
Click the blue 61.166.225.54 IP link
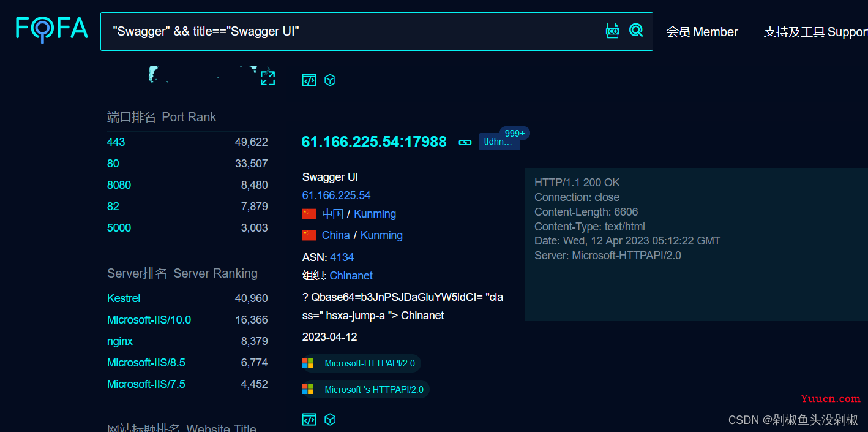[x=337, y=195]
